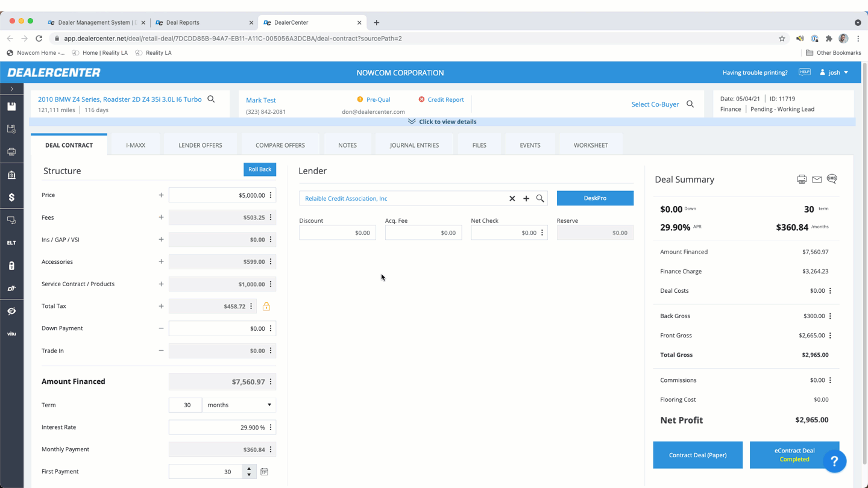868x488 pixels.
Task: Click the printer icon in left sidebar
Action: pos(11,152)
